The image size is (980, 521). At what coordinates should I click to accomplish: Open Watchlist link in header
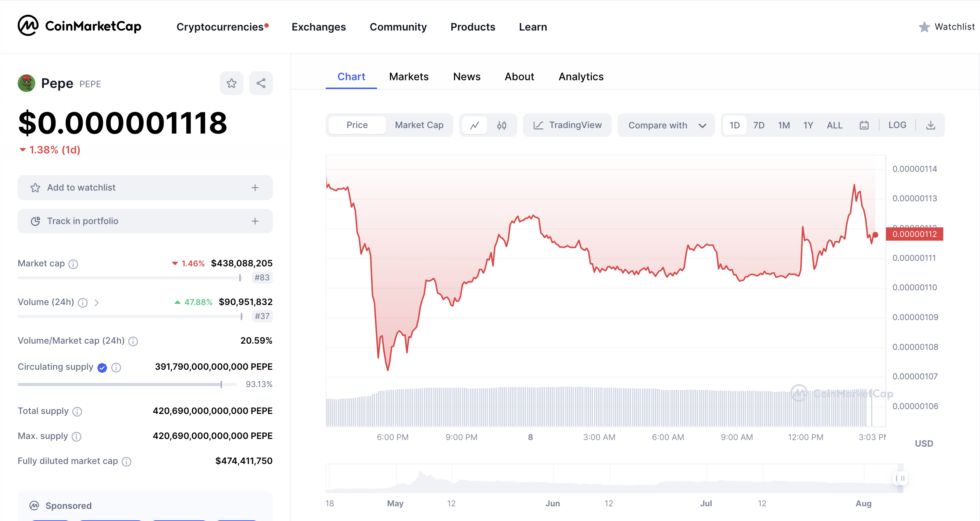(946, 27)
